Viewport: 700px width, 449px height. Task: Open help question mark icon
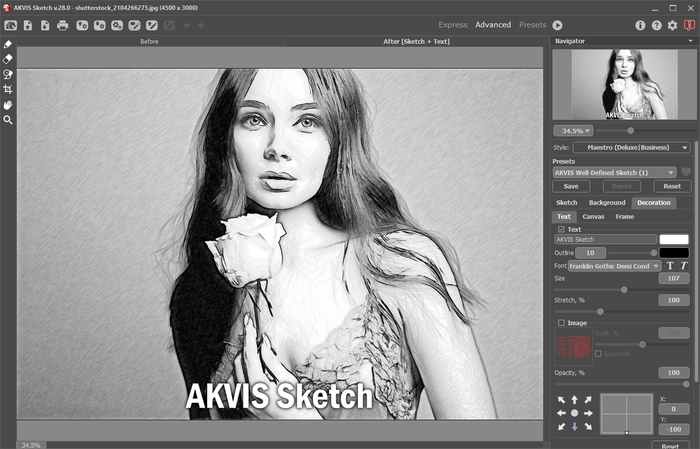pyautogui.click(x=656, y=25)
